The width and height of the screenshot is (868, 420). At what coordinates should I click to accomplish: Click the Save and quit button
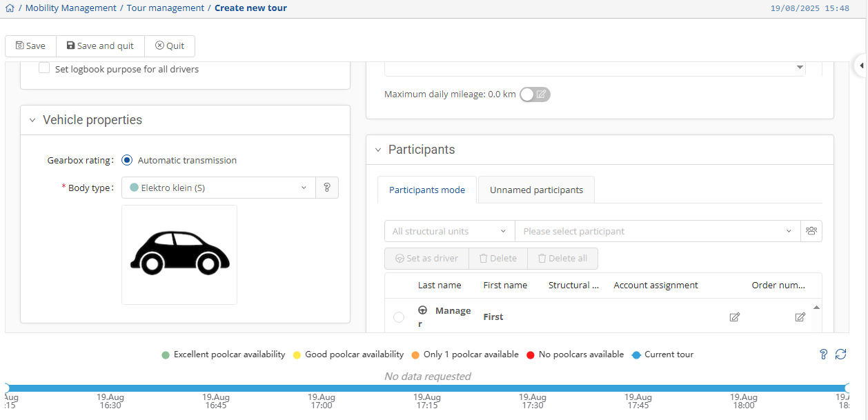point(100,46)
